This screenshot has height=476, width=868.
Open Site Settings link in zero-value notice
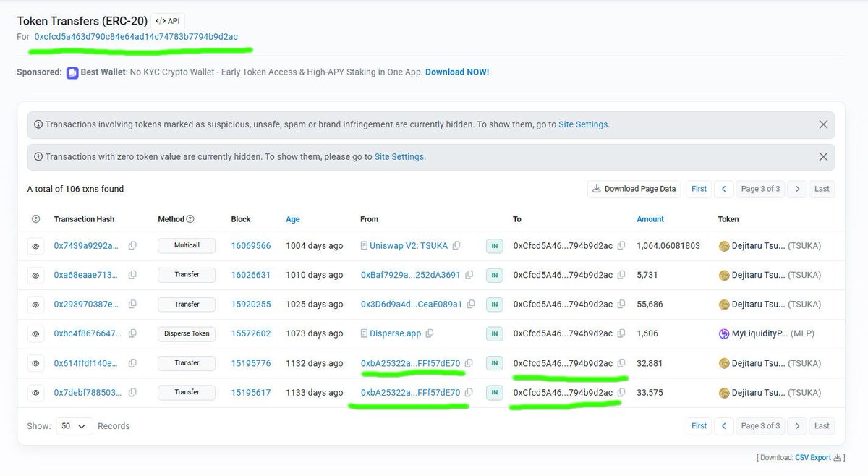tap(399, 156)
